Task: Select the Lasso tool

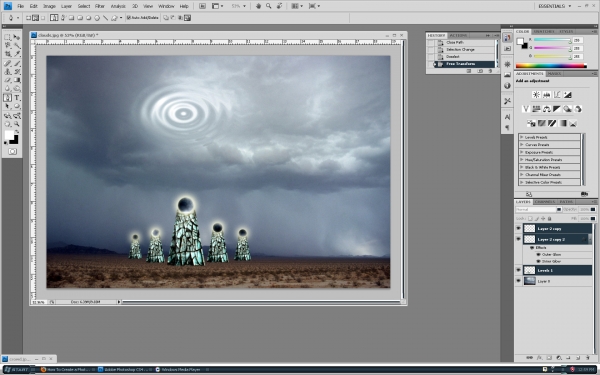Action: click(x=7, y=46)
